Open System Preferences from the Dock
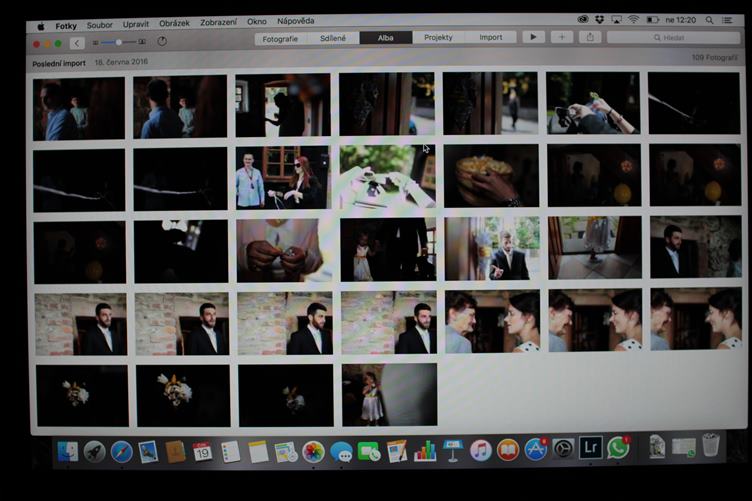Viewport: 752px width, 501px height. pos(563,449)
